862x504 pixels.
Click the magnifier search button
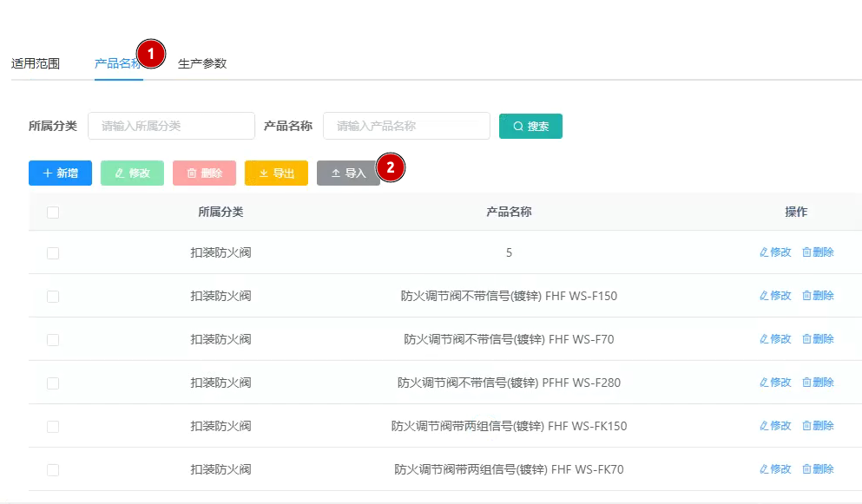(530, 126)
